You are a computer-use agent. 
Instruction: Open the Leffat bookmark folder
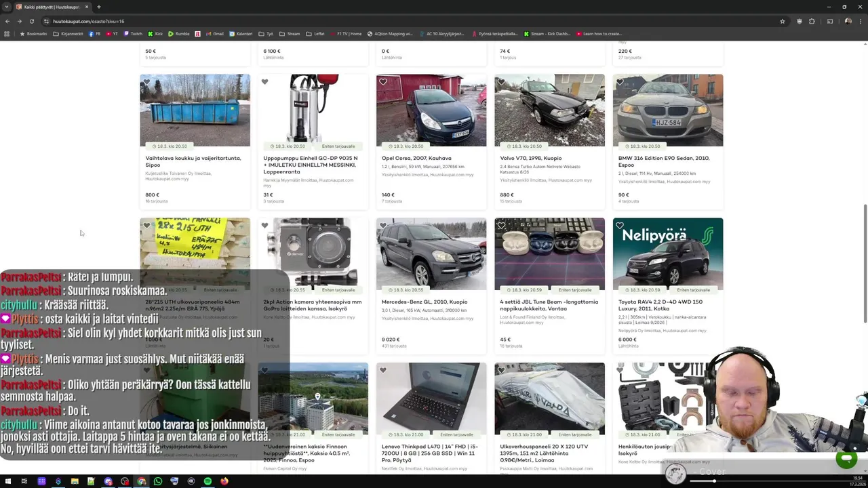tap(315, 34)
